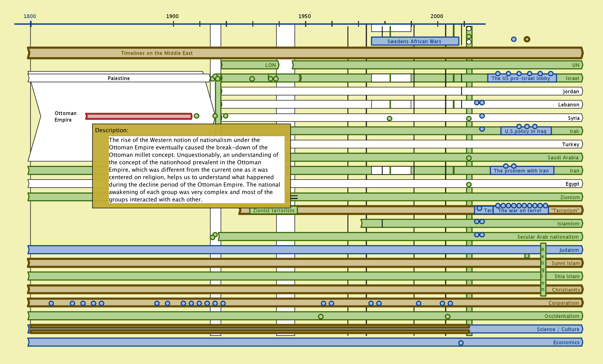Click the lone blue circle beside the brown marker
Viewport: 603px width, 364px height.
[x=514, y=39]
